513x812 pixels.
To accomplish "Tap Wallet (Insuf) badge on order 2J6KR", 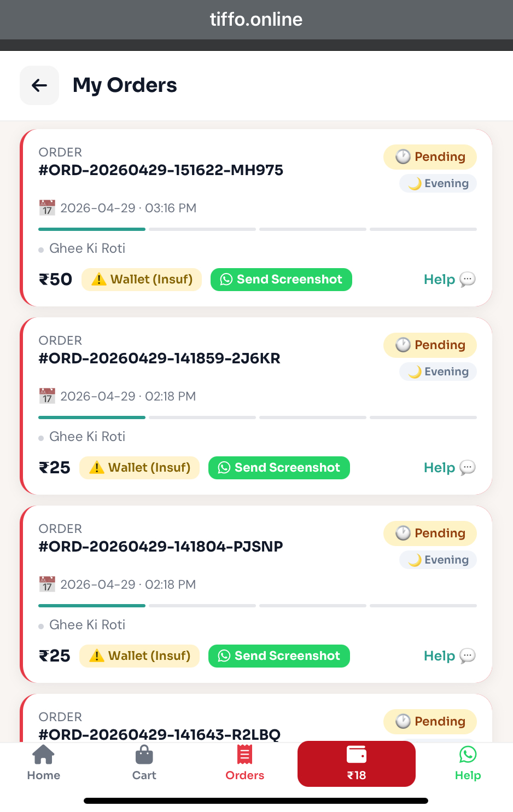I will [139, 468].
